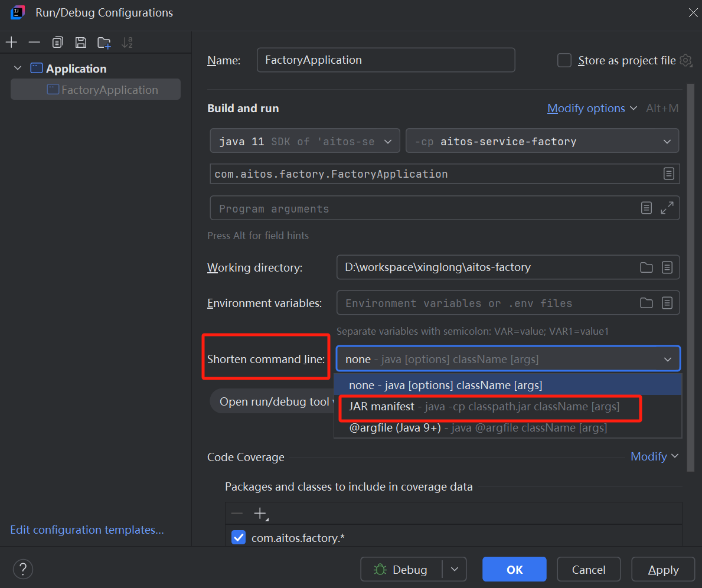Viewport: 702px width, 588px height.
Task: Open Edit configuration templates link
Action: point(86,530)
